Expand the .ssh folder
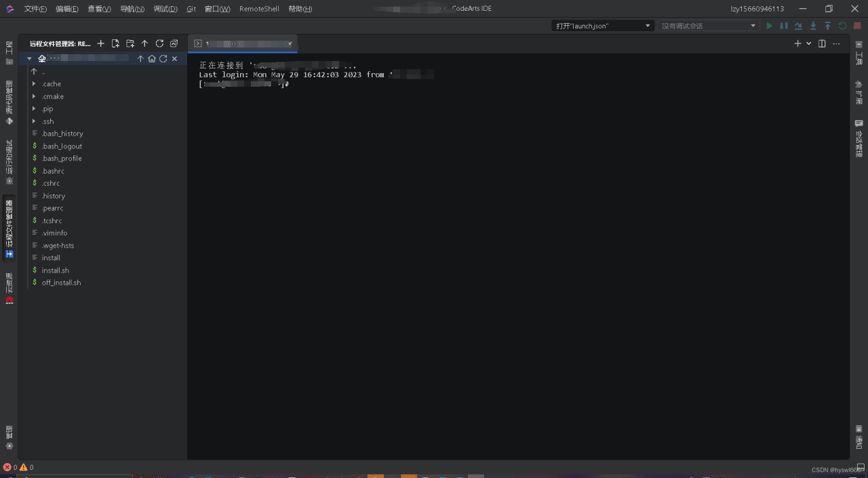This screenshot has width=868, height=478. (34, 121)
